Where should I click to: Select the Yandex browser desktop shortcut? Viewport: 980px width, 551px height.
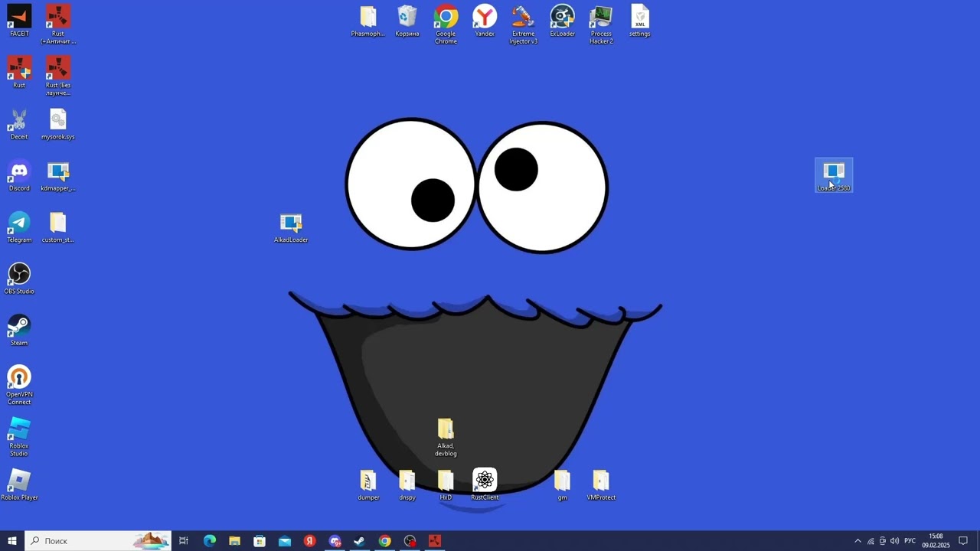pos(485,21)
